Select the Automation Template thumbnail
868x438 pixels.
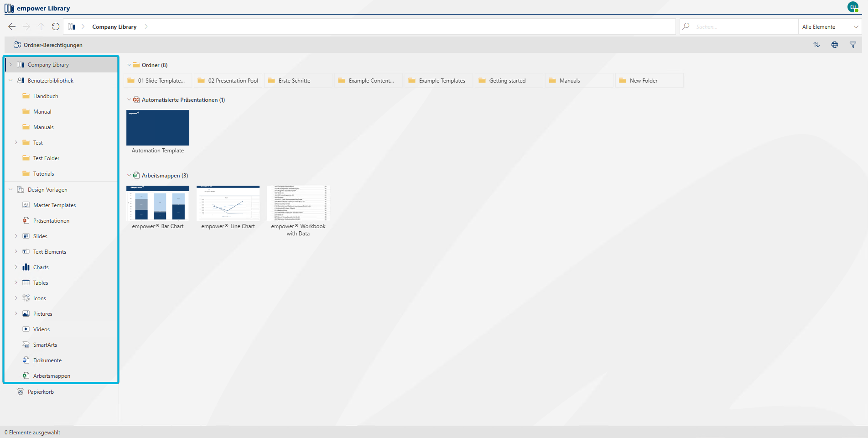(158, 128)
